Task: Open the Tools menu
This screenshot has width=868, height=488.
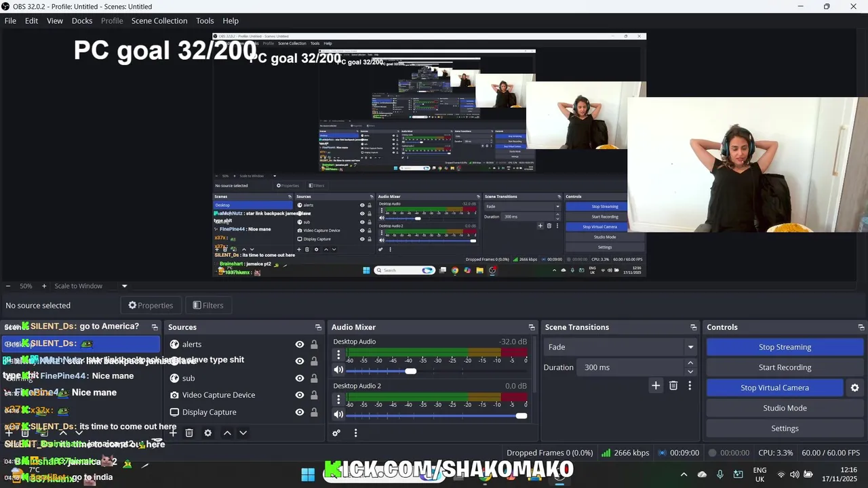Action: pos(205,21)
